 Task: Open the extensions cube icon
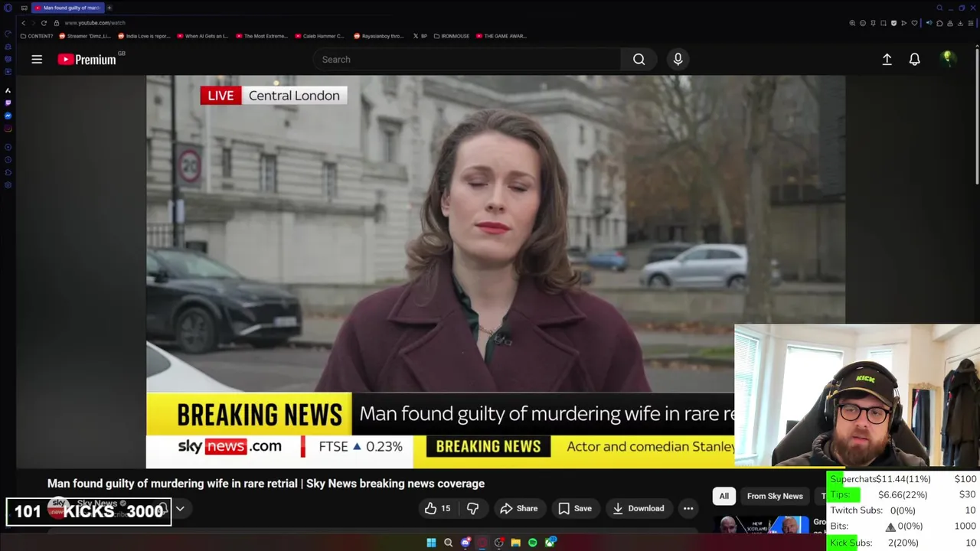939,23
